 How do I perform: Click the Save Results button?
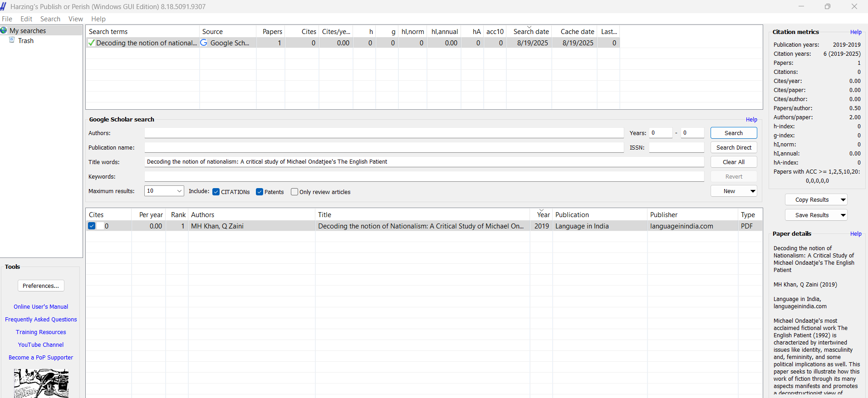pos(812,215)
